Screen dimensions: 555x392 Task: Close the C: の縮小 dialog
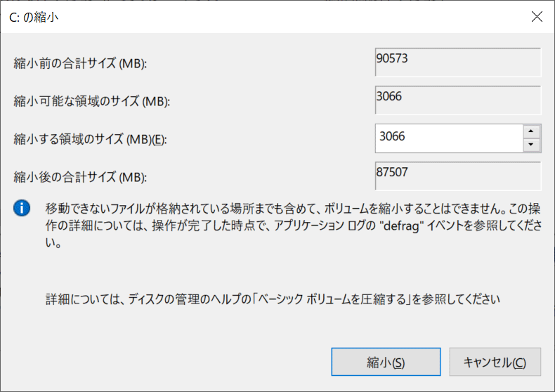coord(538,17)
